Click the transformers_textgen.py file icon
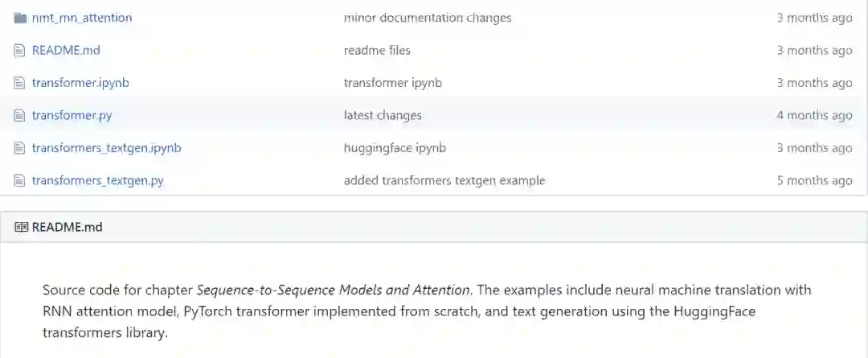 (20, 180)
